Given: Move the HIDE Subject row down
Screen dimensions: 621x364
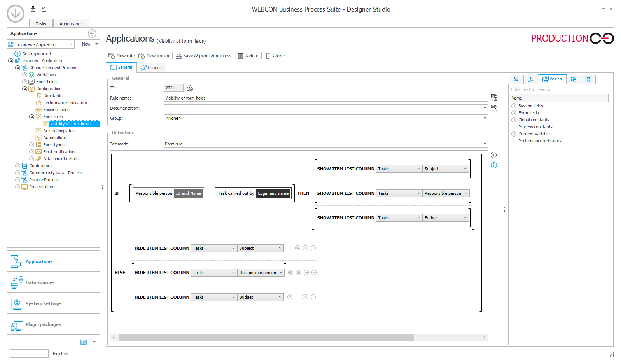Looking at the screenshot, I should (x=297, y=248).
